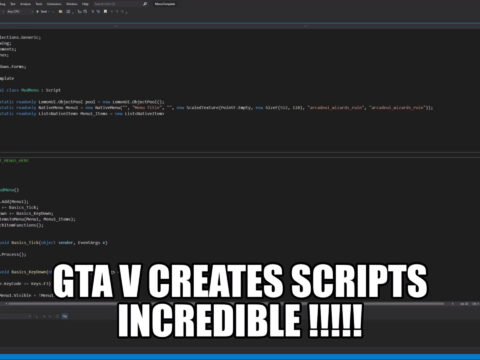
Task: Click the white bookmark toolbar icon
Action: pos(105,12)
